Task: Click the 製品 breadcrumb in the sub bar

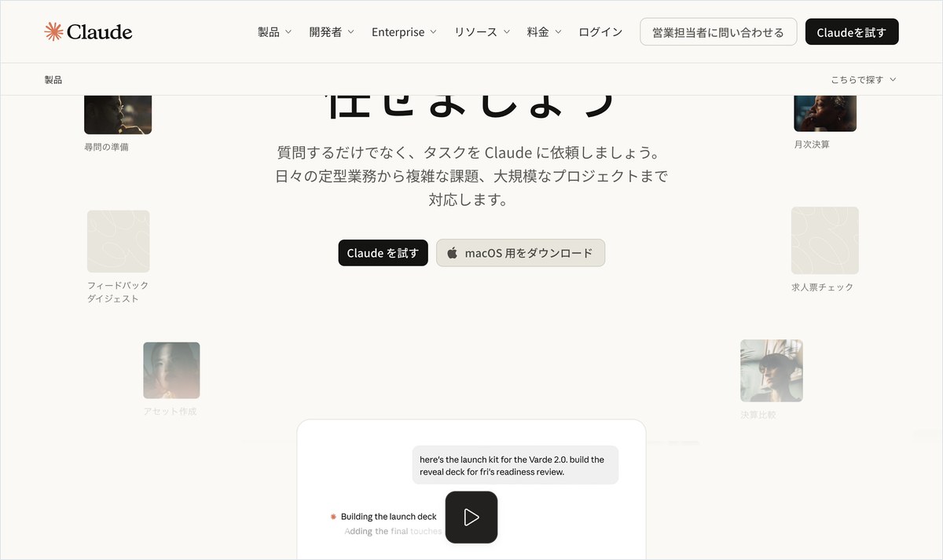Action: 53,79
